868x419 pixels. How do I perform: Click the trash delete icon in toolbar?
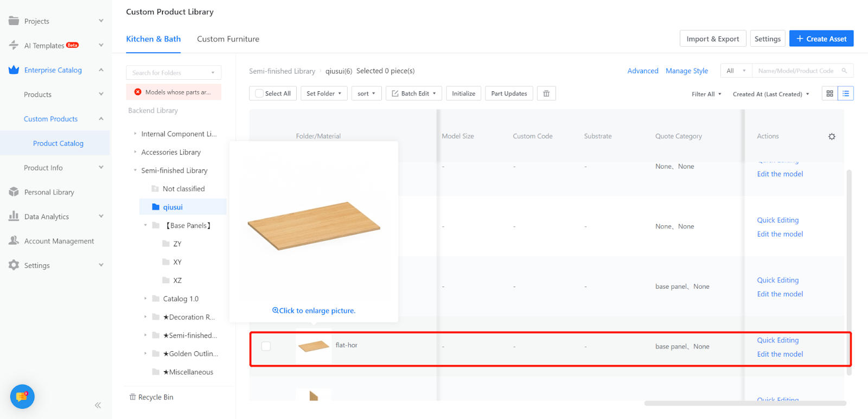tap(546, 93)
